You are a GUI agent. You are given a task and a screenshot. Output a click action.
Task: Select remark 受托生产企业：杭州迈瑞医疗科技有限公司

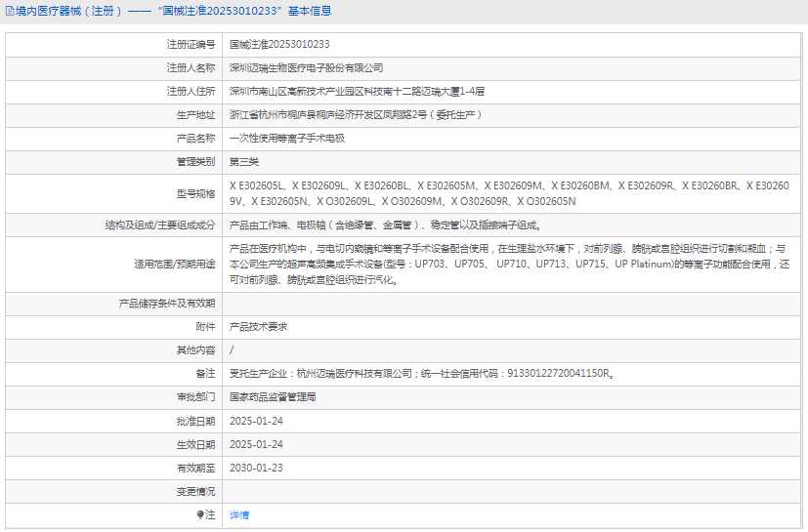pos(422,374)
